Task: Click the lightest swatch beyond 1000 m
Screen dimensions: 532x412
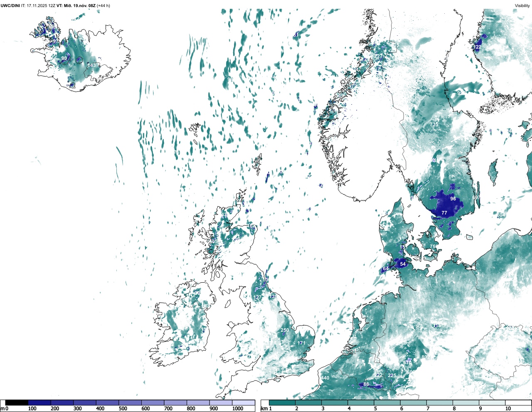Action: [x=244, y=403]
